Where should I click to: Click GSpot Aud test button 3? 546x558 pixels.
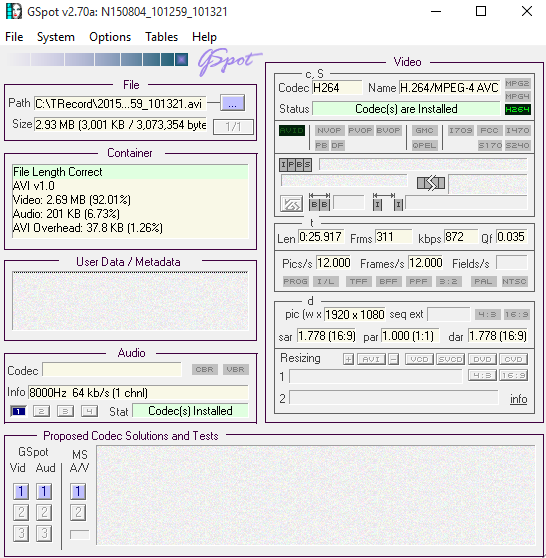(x=44, y=533)
